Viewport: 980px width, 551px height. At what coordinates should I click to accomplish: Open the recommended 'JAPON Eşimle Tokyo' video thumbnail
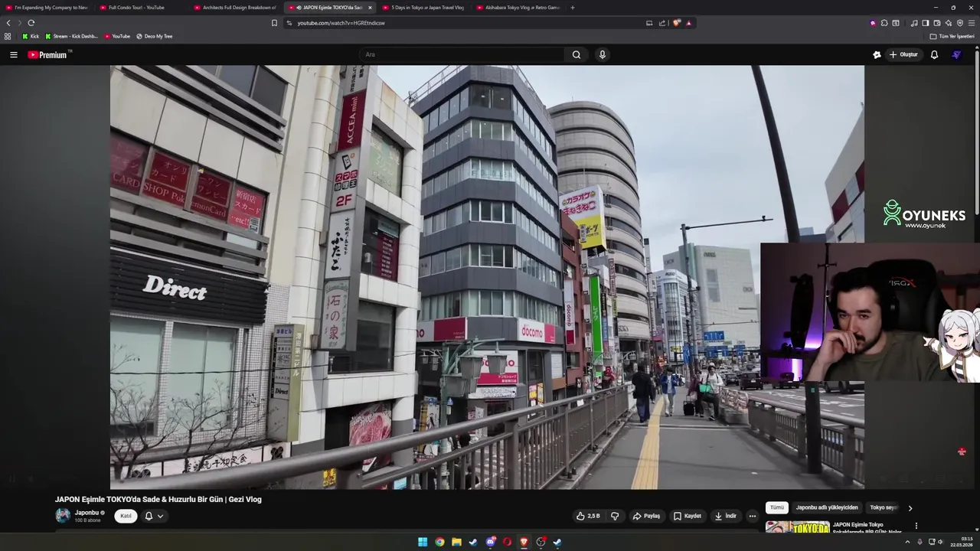(x=798, y=527)
